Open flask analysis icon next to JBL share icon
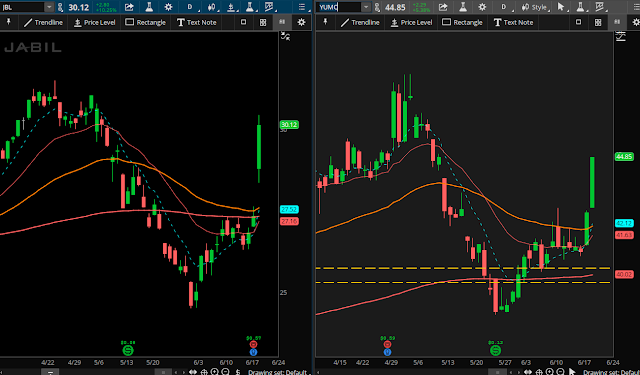 149,7
